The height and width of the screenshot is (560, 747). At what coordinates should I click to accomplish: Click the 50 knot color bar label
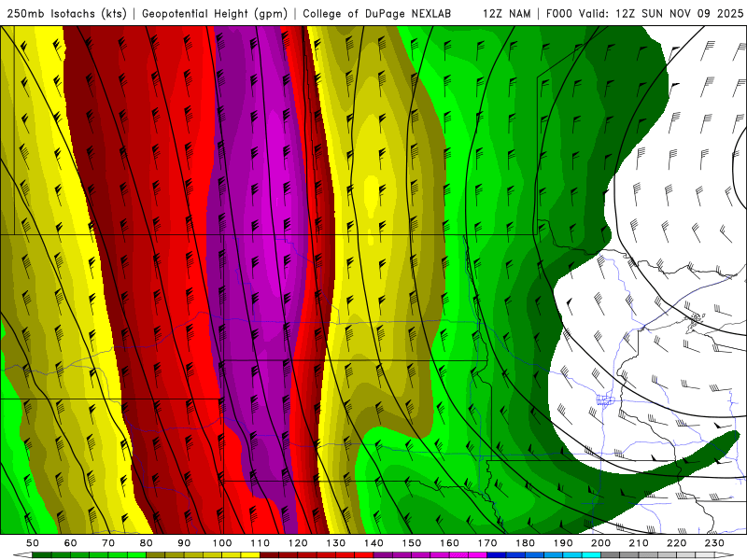33,543
